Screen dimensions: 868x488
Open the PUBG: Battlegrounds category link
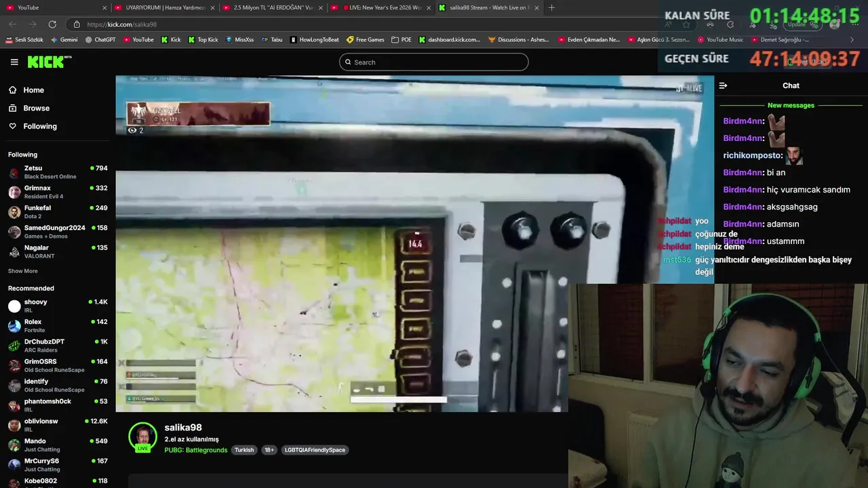click(x=196, y=450)
